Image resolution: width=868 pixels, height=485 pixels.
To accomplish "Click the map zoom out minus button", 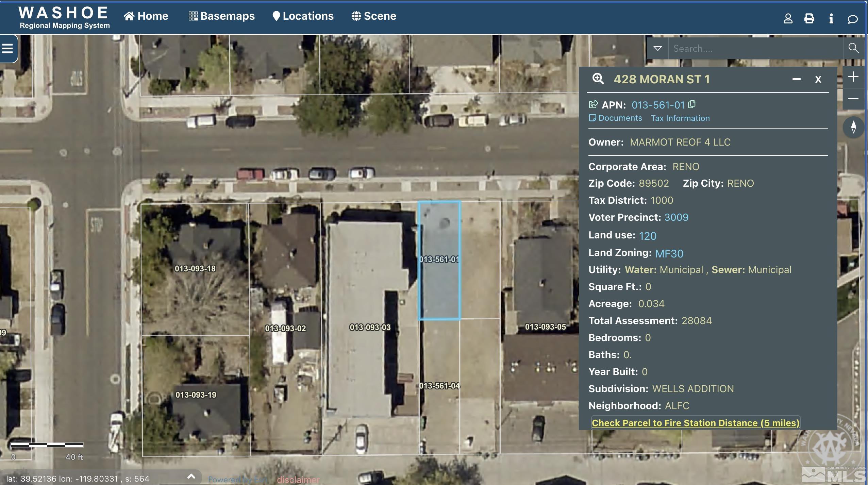I will pyautogui.click(x=853, y=99).
